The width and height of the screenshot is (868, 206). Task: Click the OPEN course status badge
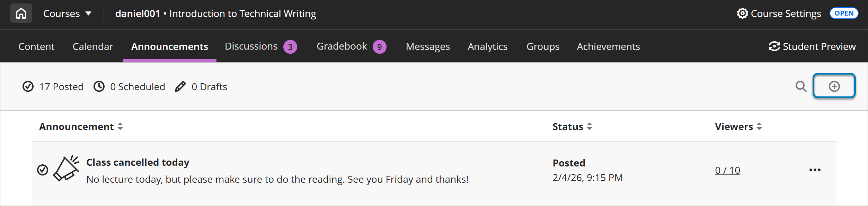(x=844, y=13)
